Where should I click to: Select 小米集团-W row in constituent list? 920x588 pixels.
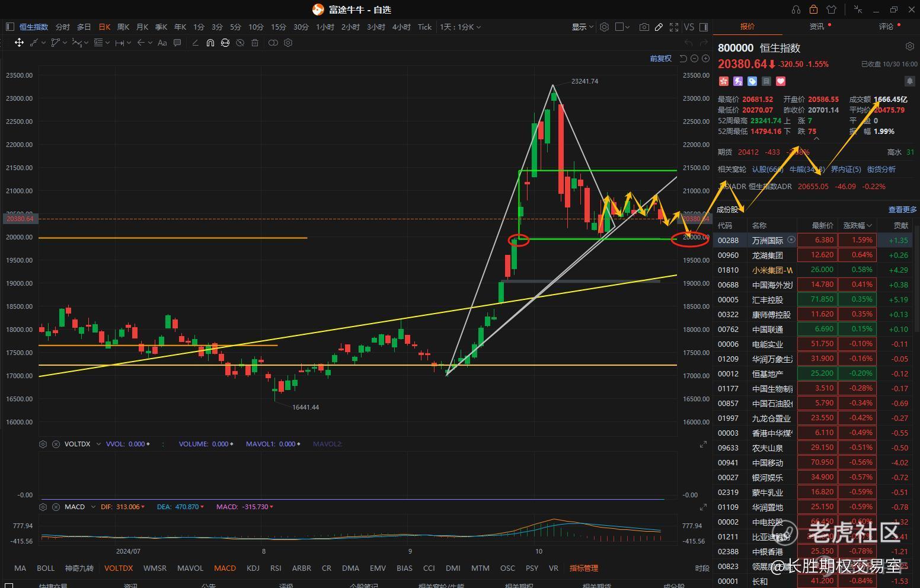(772, 270)
